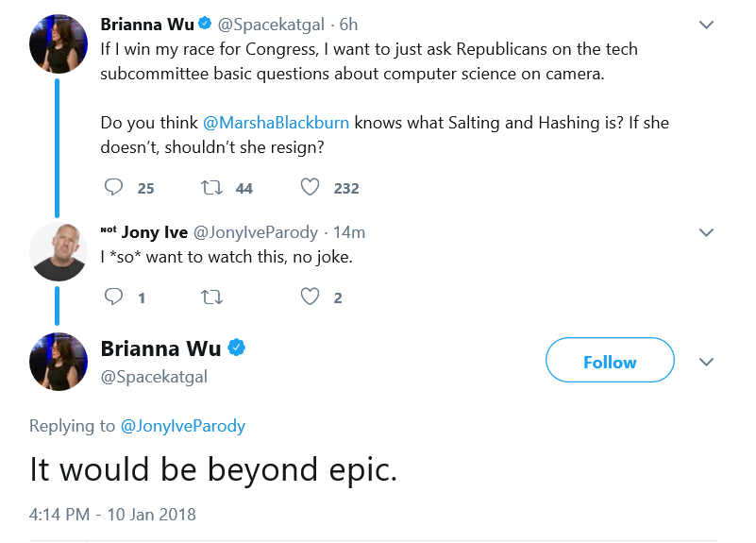Like the tweet with 232 likes

tap(310, 187)
